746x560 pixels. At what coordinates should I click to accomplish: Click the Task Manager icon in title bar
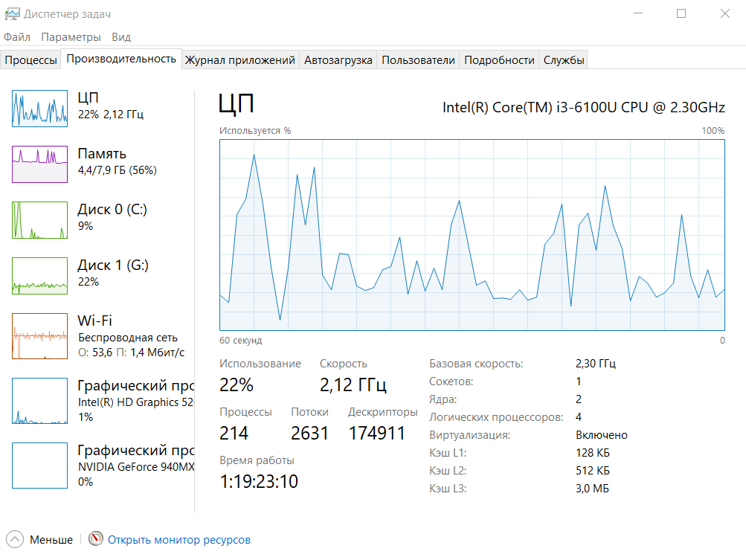click(x=14, y=13)
